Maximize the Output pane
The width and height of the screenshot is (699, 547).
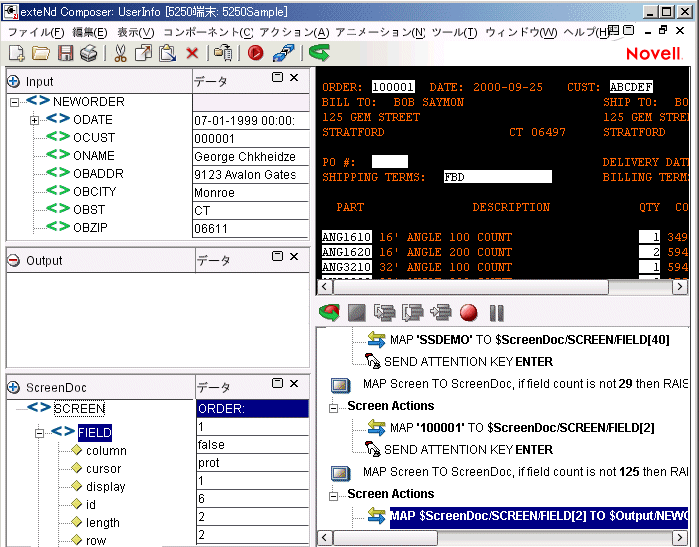277,256
